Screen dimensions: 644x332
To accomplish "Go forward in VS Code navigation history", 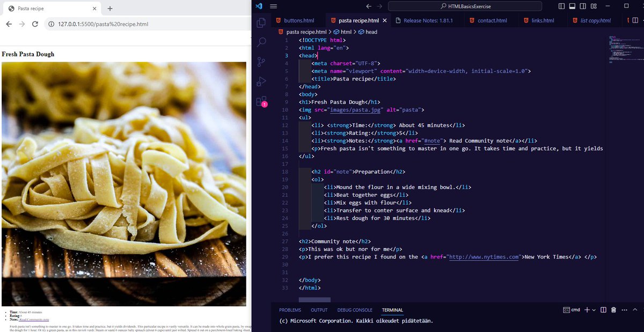I will click(379, 6).
